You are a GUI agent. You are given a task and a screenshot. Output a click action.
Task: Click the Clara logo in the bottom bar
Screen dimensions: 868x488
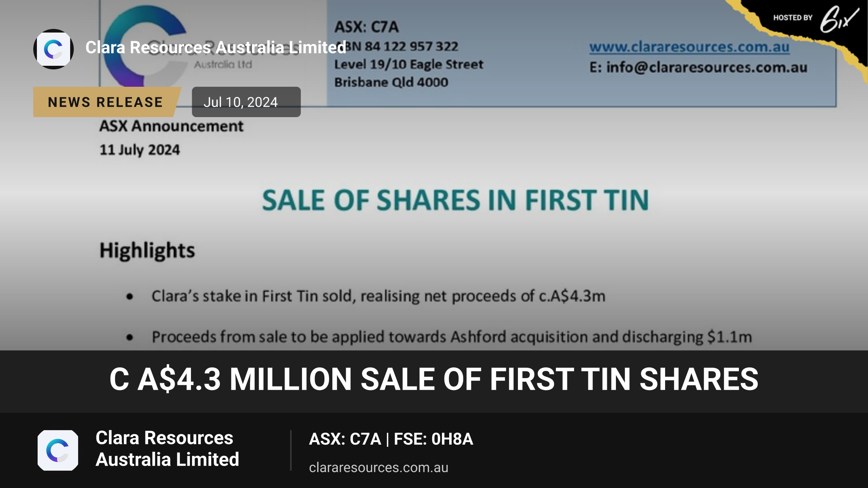tap(58, 450)
